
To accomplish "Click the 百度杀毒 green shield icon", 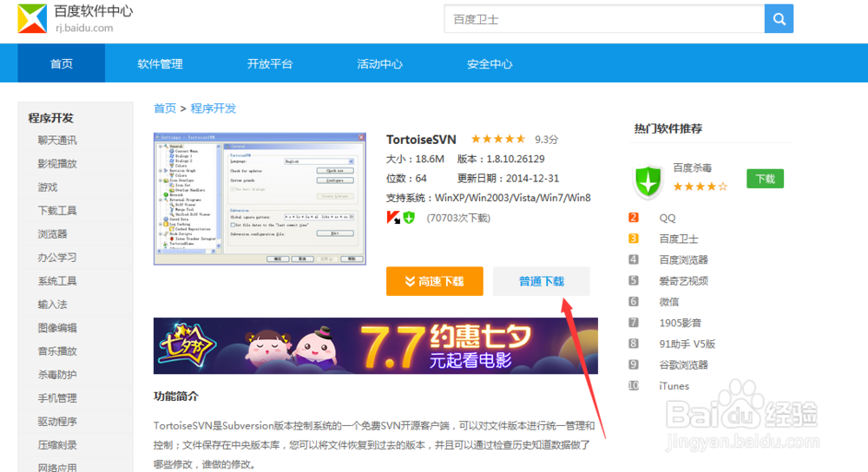I will click(x=648, y=181).
